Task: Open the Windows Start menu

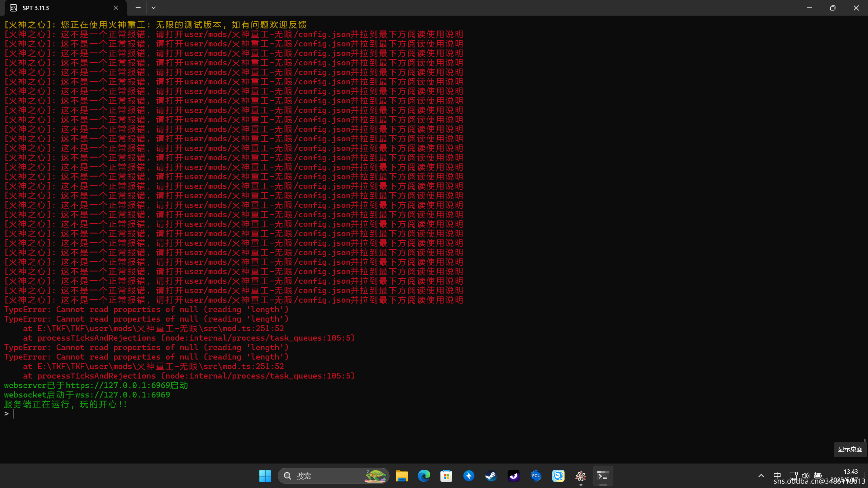Action: 265,476
